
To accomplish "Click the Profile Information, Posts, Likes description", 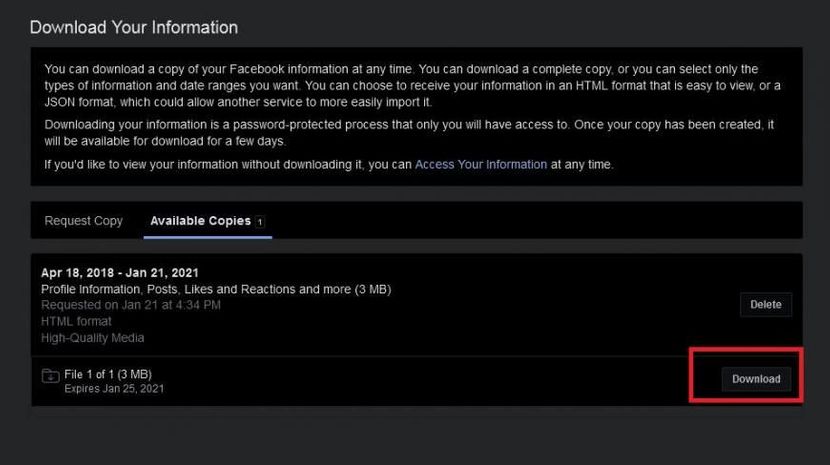I will [x=215, y=289].
